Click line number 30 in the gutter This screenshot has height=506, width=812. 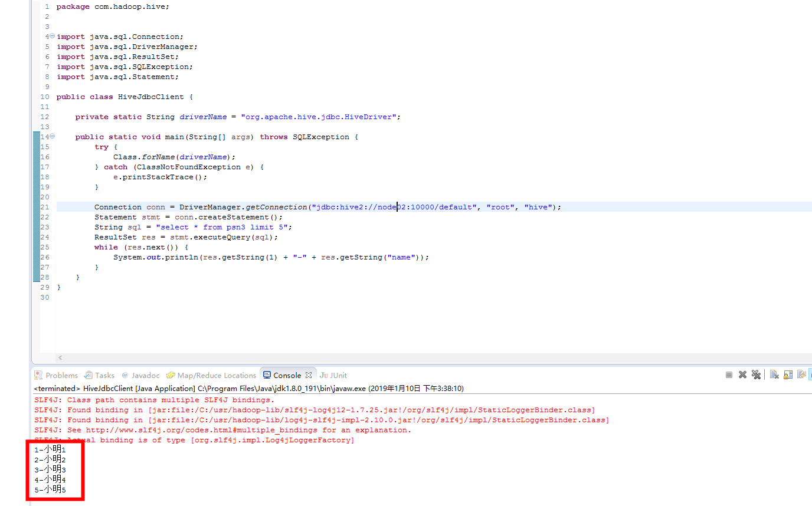[45, 297]
